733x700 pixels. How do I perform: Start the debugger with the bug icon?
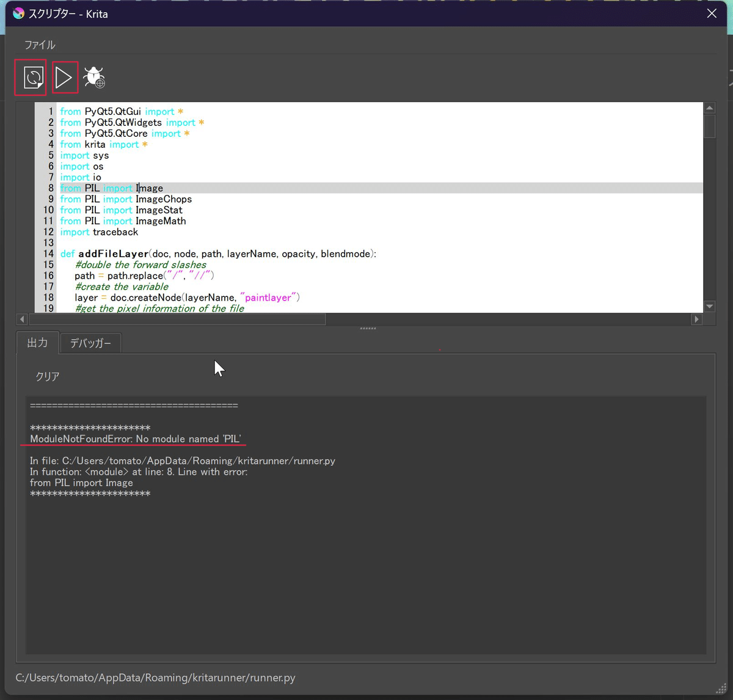(94, 77)
